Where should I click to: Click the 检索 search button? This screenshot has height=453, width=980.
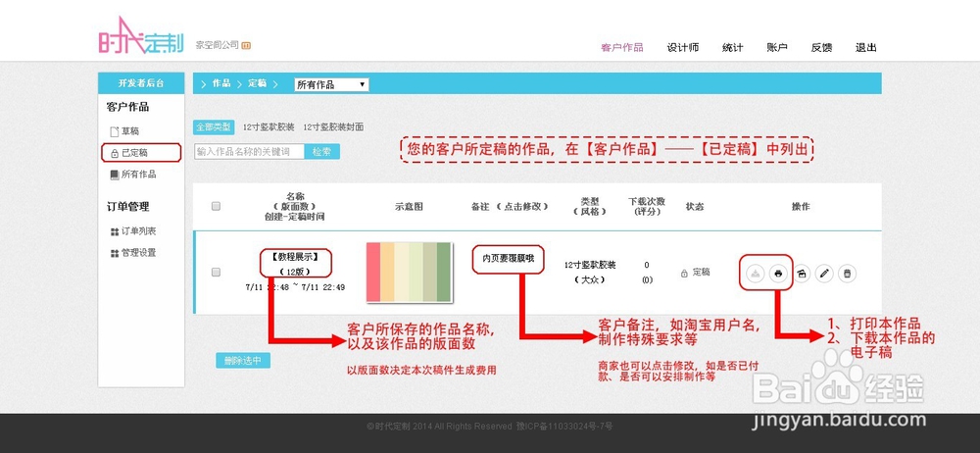coord(322,151)
